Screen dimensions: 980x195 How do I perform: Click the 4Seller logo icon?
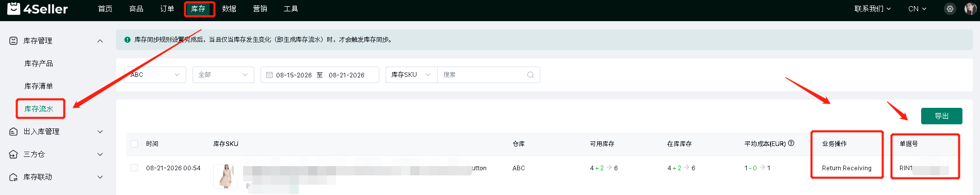click(14, 8)
